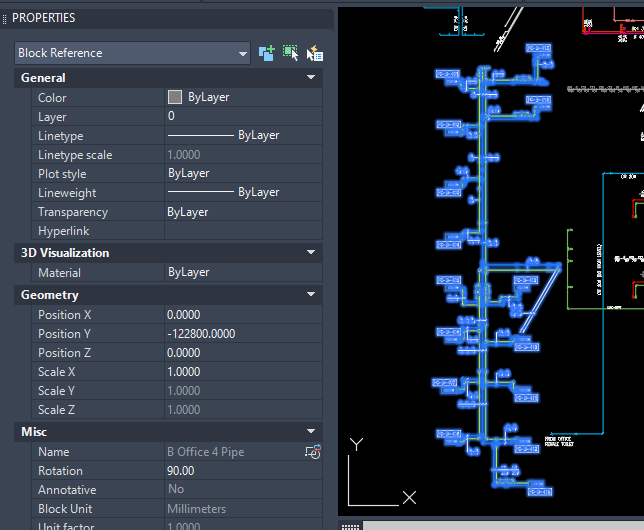Select the Linetype scale value field

click(x=243, y=154)
